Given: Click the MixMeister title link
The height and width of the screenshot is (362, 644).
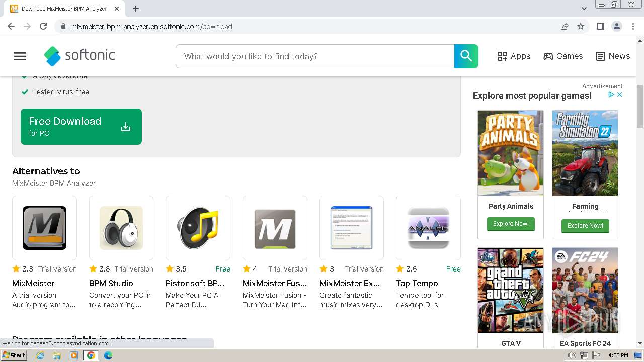Looking at the screenshot, I should pyautogui.click(x=33, y=283).
